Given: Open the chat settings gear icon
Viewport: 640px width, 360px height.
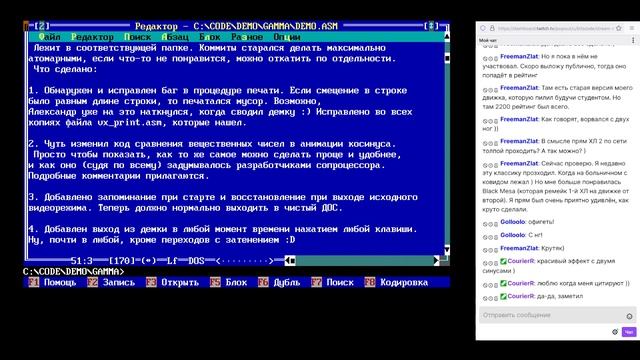Looking at the screenshot, I should click(x=615, y=332).
